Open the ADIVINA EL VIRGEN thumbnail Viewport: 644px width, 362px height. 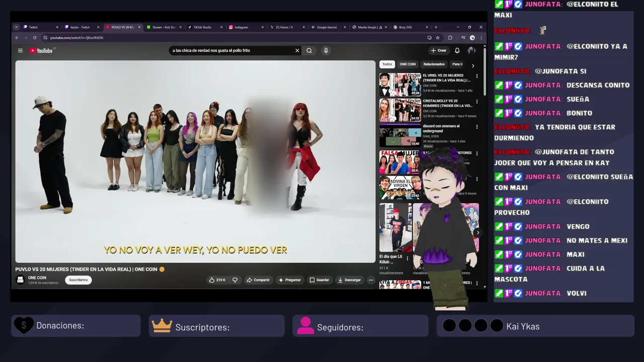pyautogui.click(x=400, y=187)
